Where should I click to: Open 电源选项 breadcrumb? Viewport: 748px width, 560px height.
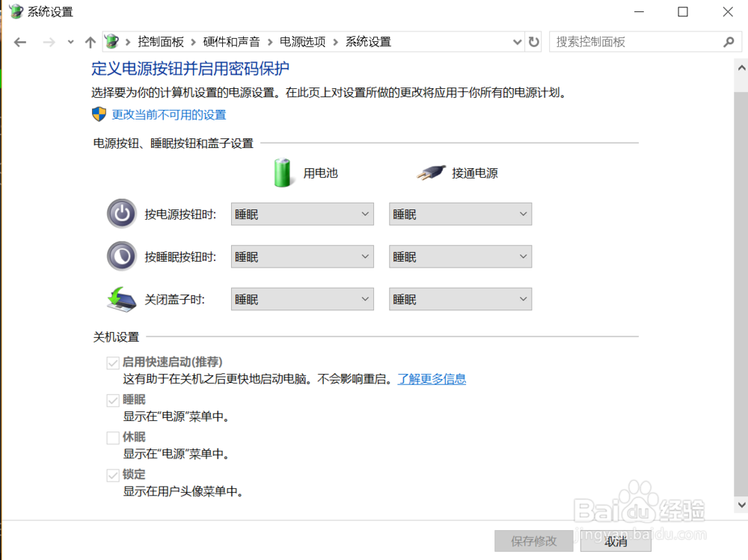click(x=302, y=42)
